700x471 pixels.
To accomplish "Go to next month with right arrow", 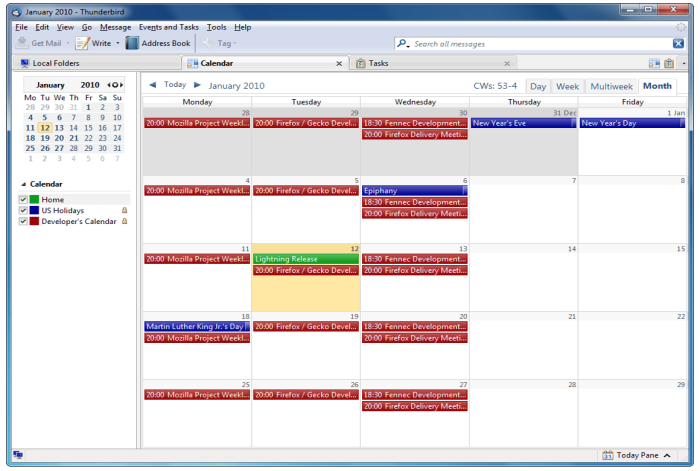I will pyautogui.click(x=197, y=84).
